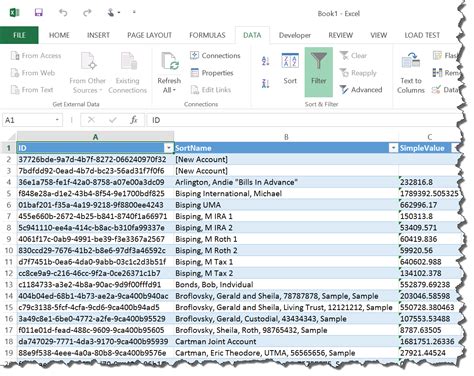Click cell 'Cartman Joint Account'

click(286, 341)
